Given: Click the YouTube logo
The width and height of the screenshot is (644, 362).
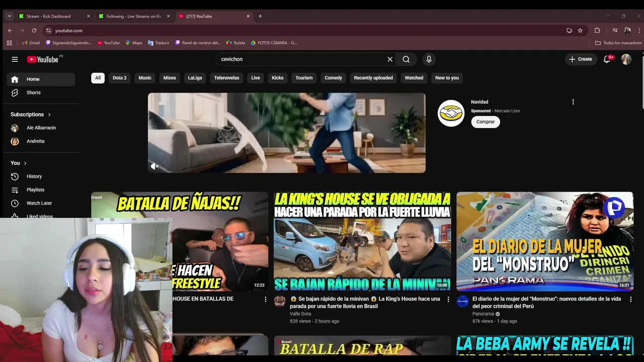Looking at the screenshot, I should [43, 59].
